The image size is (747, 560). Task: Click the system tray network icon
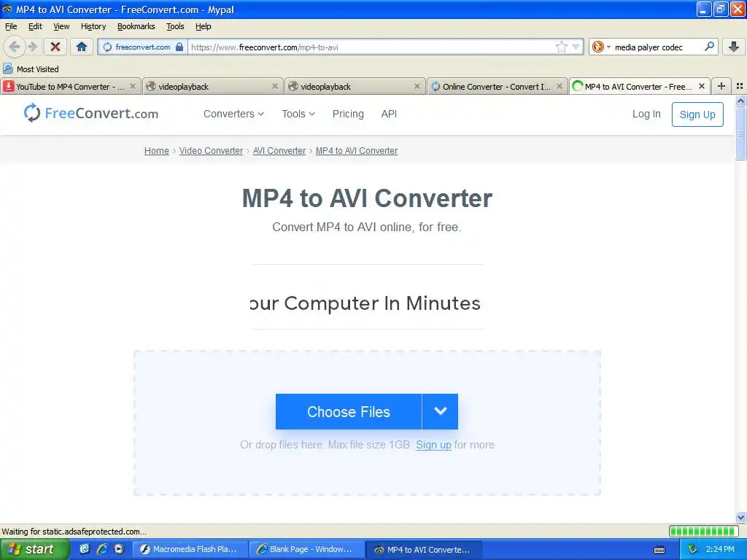pos(692,549)
